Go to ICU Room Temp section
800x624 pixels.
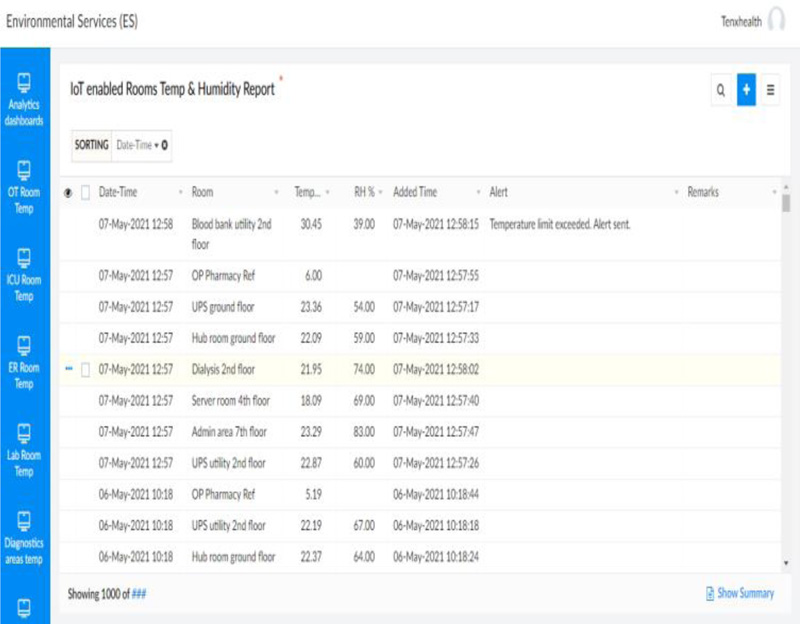click(x=25, y=273)
